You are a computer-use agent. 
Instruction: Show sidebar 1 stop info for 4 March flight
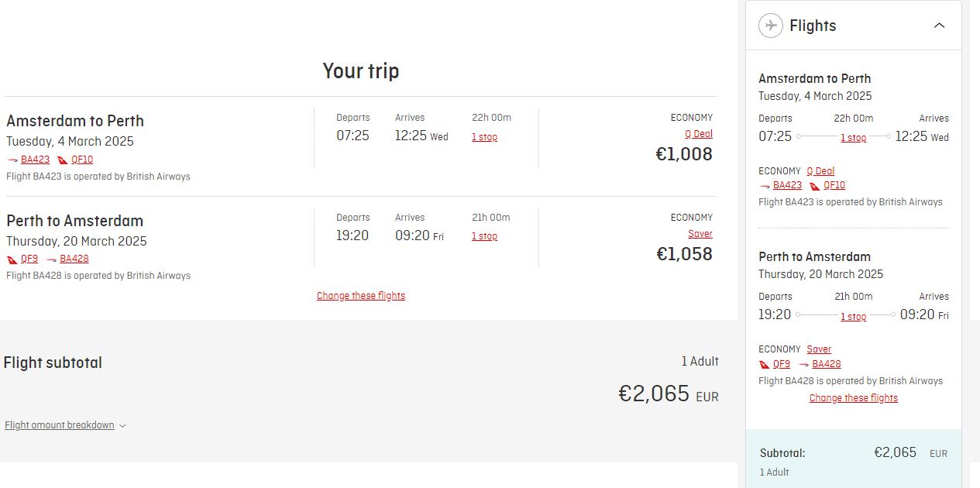pyautogui.click(x=853, y=138)
